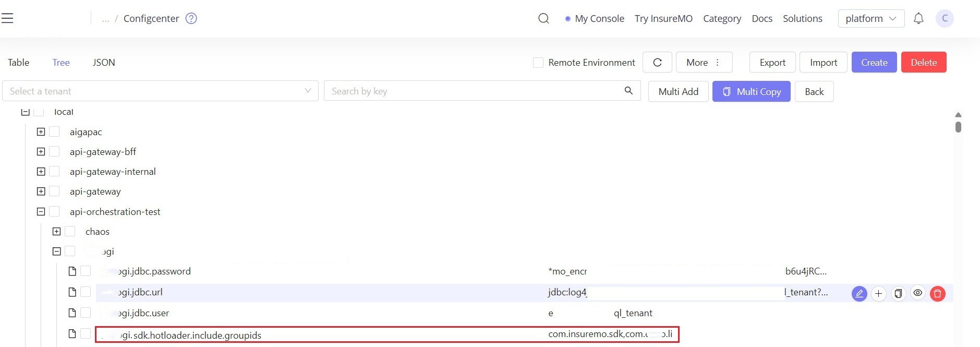Enable the Remote Environment checkbox
This screenshot has height=347, width=980.
[538, 63]
